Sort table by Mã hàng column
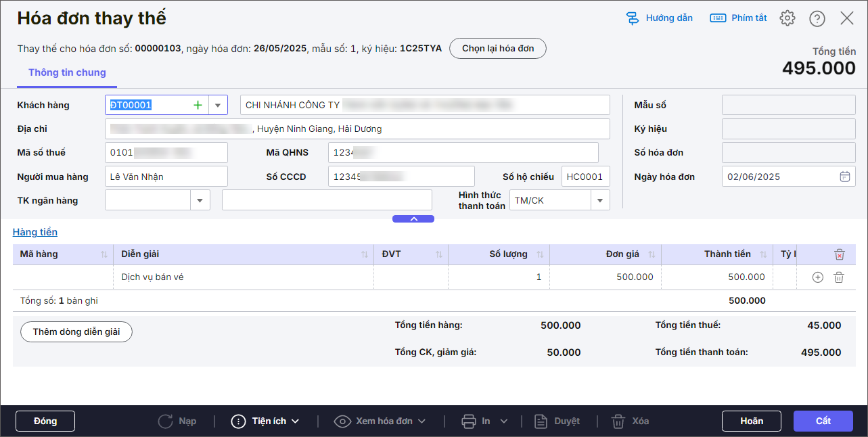868x437 pixels. 104,254
